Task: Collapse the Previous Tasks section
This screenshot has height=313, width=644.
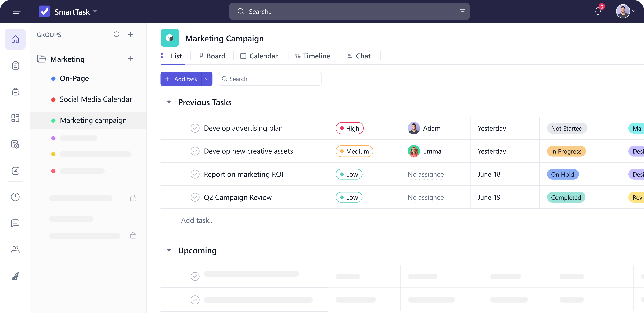Action: [169, 102]
